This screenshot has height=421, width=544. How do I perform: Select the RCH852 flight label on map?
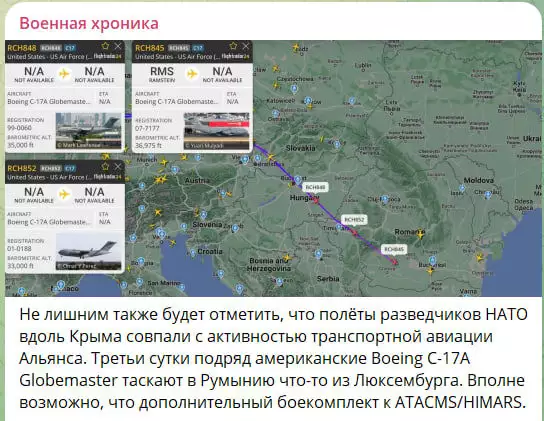tap(354, 220)
